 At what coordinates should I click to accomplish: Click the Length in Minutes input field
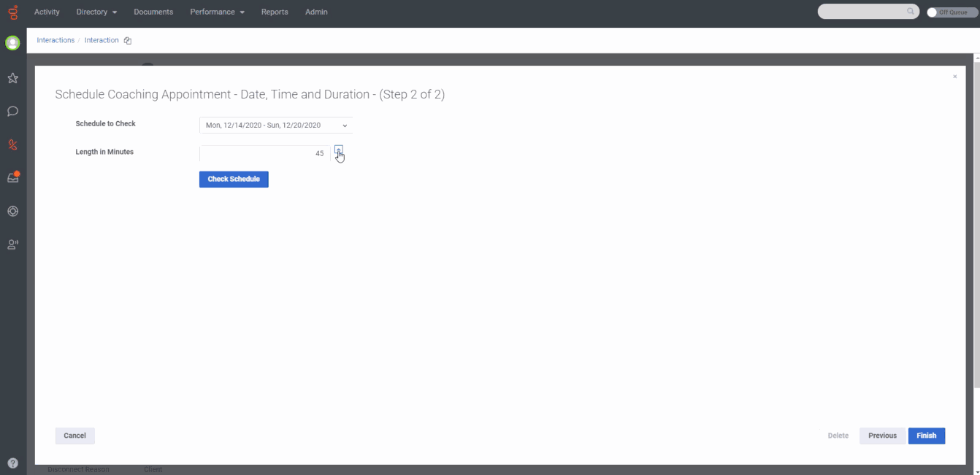pyautogui.click(x=264, y=154)
